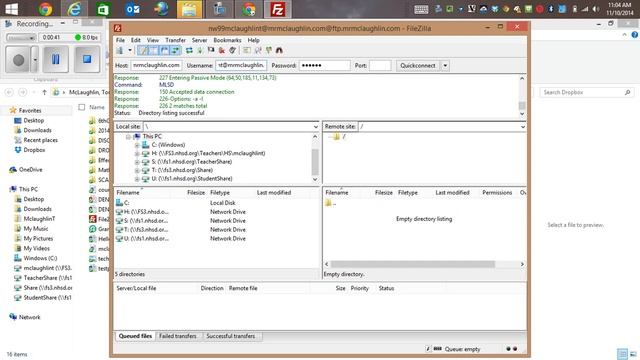The image size is (640, 360).
Task: Open the file search binoculars icon
Action: pyautogui.click(x=279, y=51)
